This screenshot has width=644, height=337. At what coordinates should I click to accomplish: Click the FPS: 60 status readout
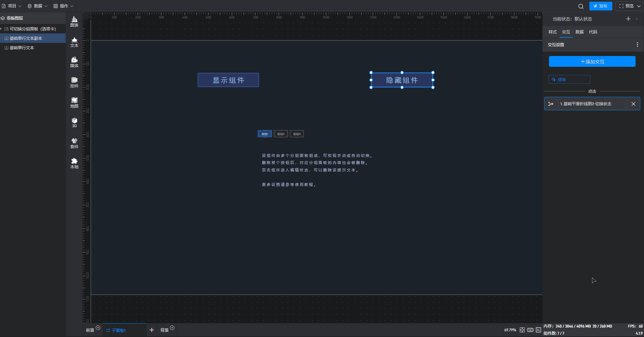[635, 326]
